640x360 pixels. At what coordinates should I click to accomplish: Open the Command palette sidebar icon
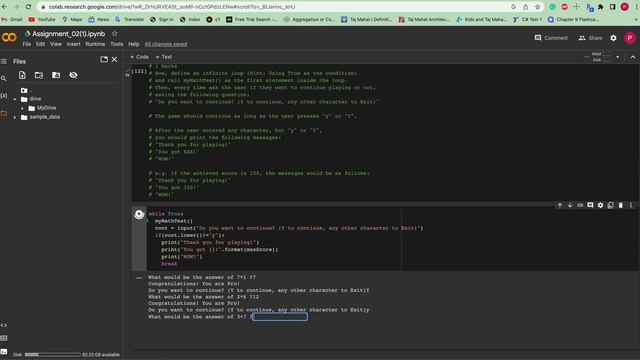[x=4, y=338]
